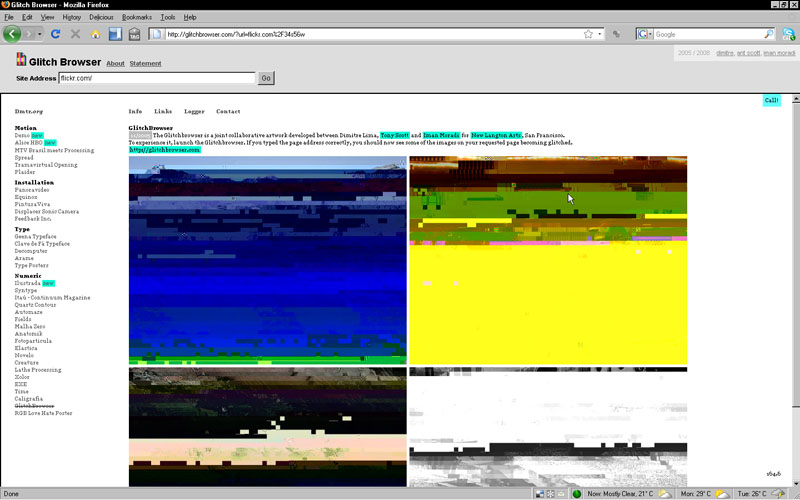Open Displacer Sonic Camera link
The width and height of the screenshot is (800, 500).
tap(46, 211)
